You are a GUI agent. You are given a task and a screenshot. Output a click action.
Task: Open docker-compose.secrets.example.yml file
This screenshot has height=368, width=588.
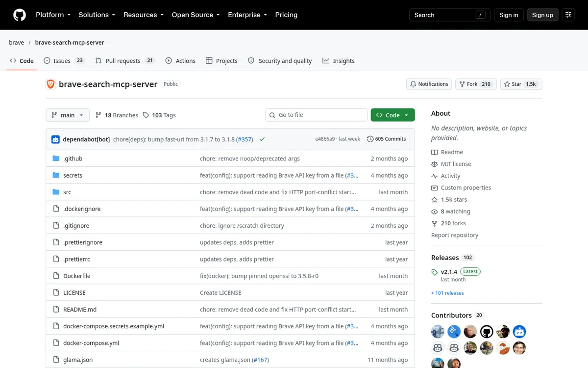pos(114,326)
